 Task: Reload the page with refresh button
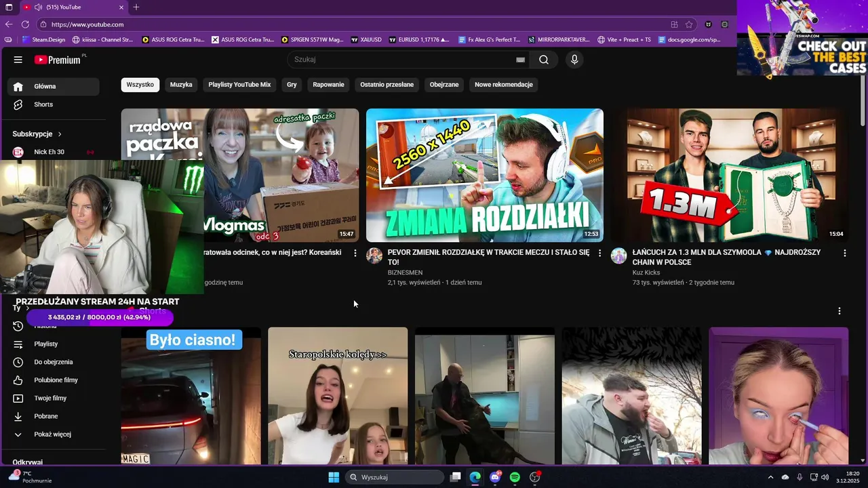[25, 24]
